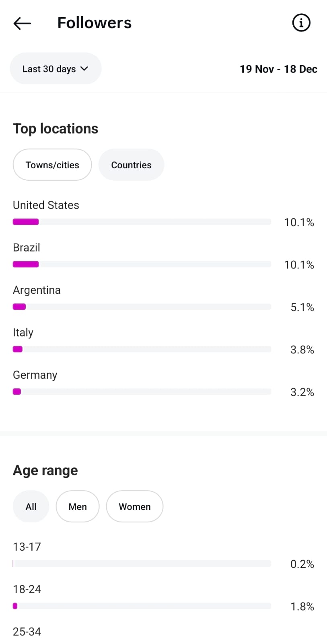Tap the 19 Nov - 18 Dec date range

point(278,69)
